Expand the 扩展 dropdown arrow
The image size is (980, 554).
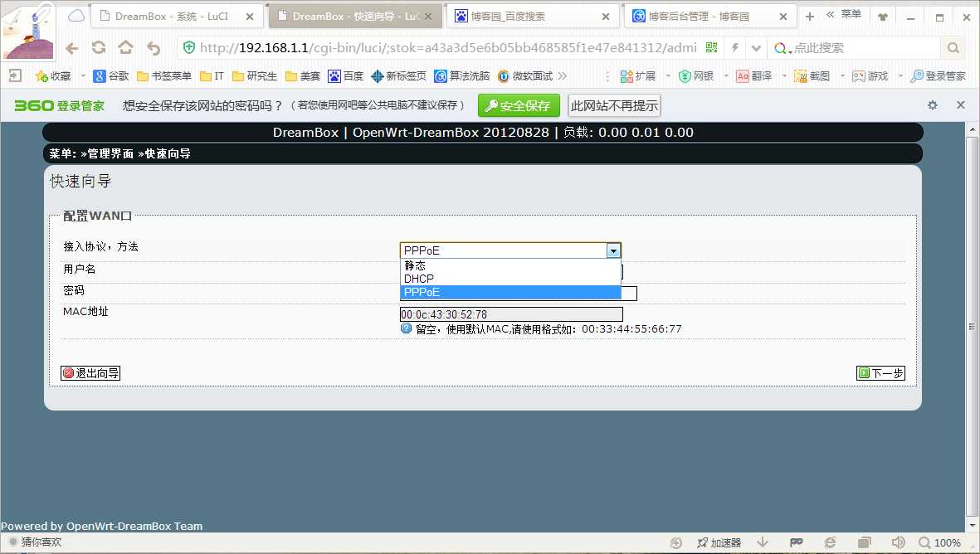click(667, 76)
